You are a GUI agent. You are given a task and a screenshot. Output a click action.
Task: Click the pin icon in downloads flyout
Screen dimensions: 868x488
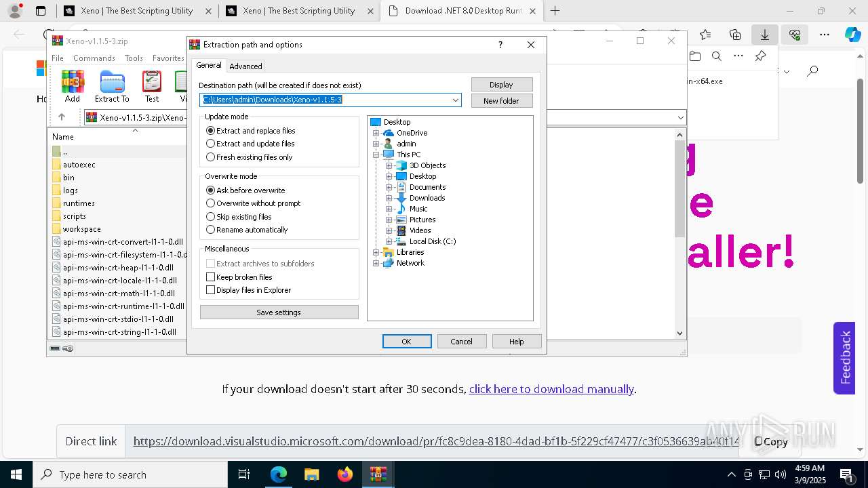click(x=760, y=56)
